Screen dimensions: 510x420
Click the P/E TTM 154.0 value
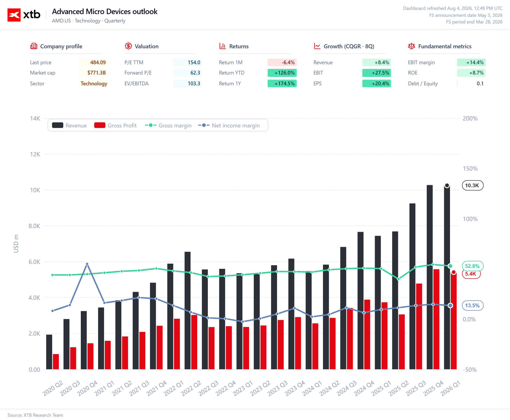[188, 62]
